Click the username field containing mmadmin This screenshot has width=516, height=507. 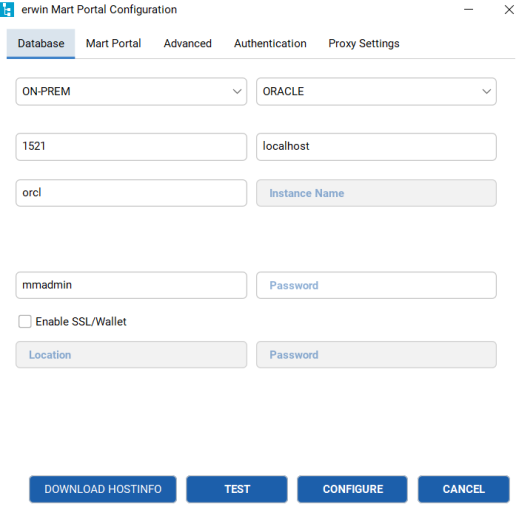coord(131,285)
